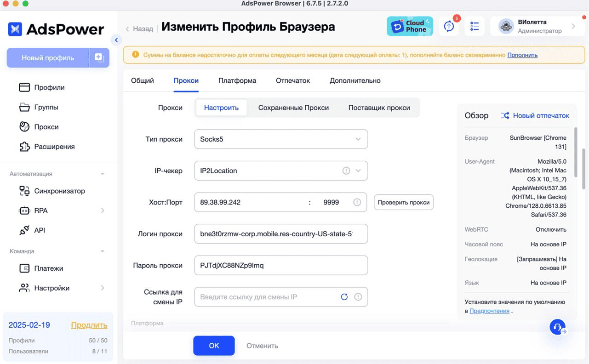Click the user avatar of ВИолетта
This screenshot has height=364, width=589.
click(506, 26)
